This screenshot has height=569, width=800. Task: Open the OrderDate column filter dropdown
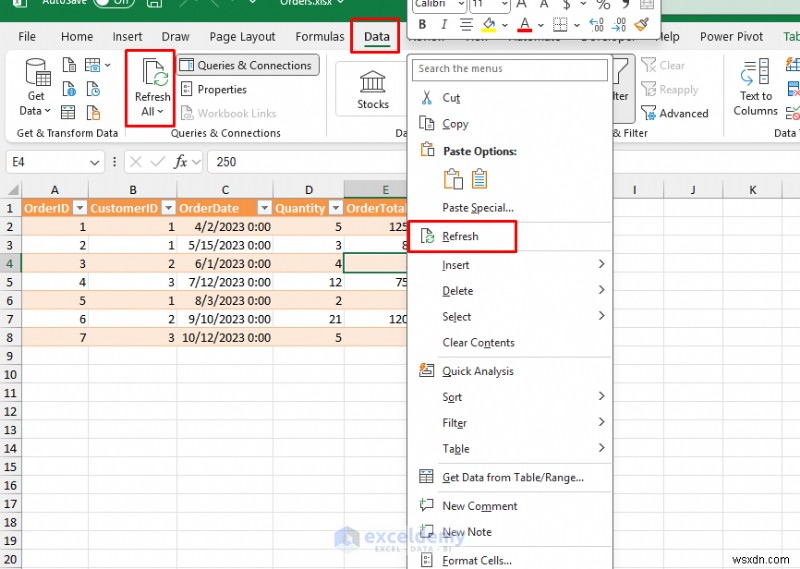[264, 208]
